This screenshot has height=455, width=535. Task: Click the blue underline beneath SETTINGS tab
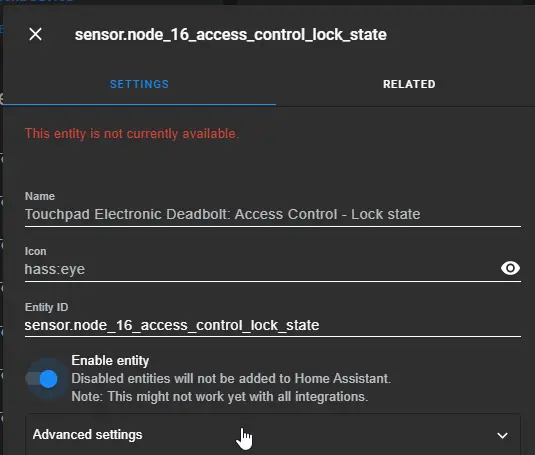tap(139, 104)
